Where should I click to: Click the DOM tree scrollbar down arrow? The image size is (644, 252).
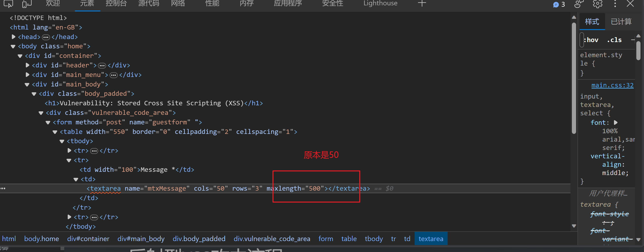pos(574,226)
